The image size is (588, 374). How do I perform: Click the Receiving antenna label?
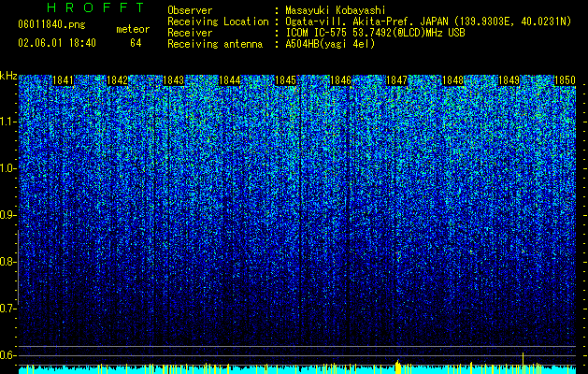(215, 44)
